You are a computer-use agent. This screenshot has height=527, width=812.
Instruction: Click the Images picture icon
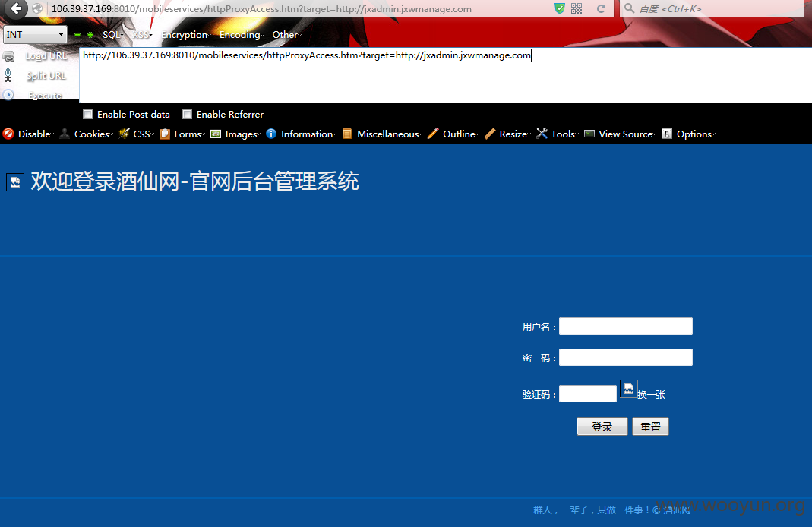tap(216, 134)
